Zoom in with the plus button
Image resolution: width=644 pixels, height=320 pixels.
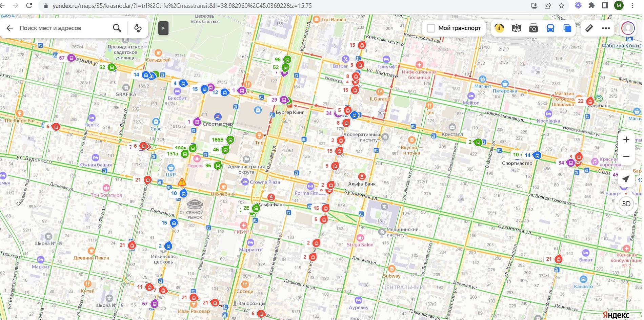[x=626, y=140]
